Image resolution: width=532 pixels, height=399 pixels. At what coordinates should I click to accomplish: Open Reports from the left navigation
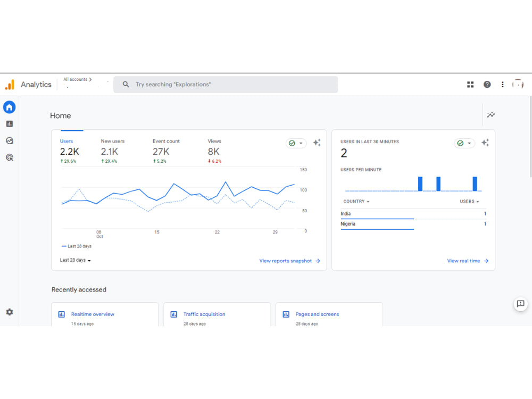point(9,123)
